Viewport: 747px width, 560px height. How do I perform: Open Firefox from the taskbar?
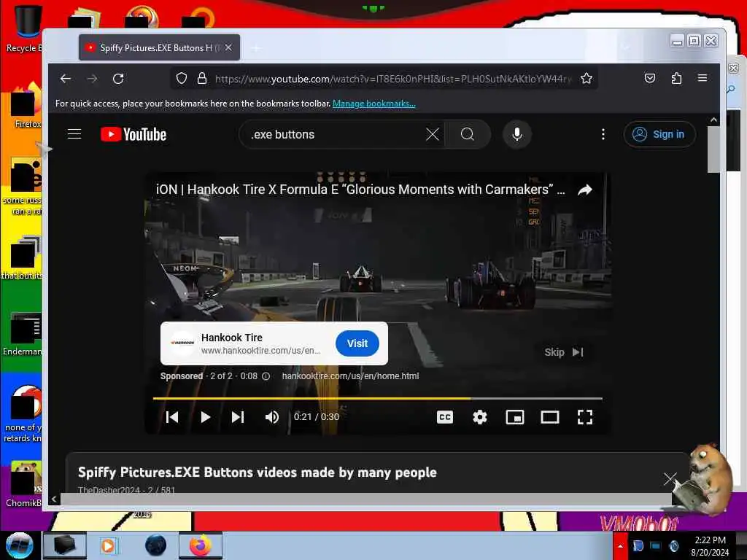201,545
